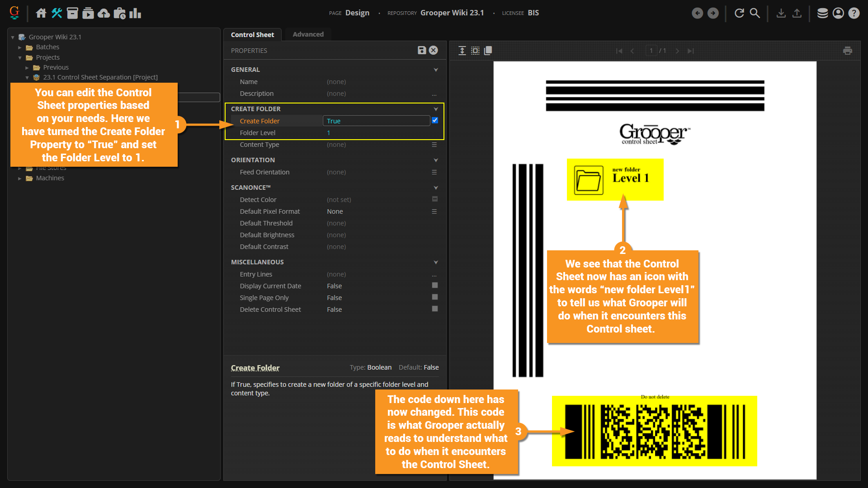Click the page number field in the viewer
The width and height of the screenshot is (868, 488).
pos(651,51)
